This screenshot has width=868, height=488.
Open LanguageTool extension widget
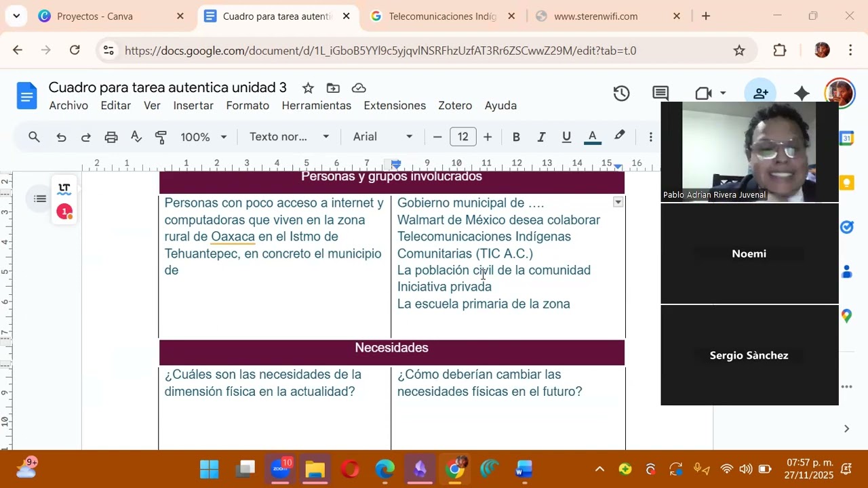pyautogui.click(x=64, y=188)
